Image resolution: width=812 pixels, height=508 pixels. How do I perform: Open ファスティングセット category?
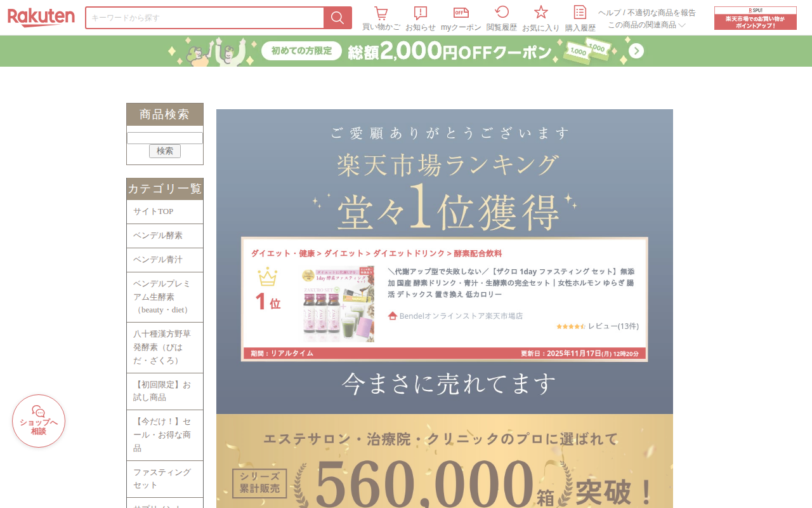(x=165, y=479)
